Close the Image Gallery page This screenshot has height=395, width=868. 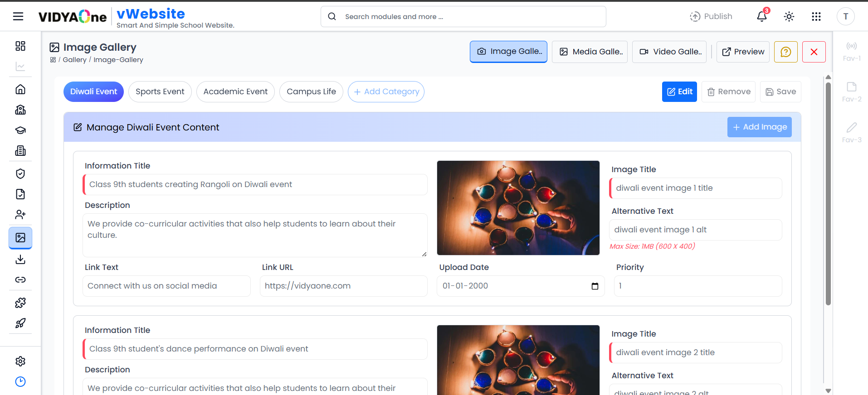point(814,52)
